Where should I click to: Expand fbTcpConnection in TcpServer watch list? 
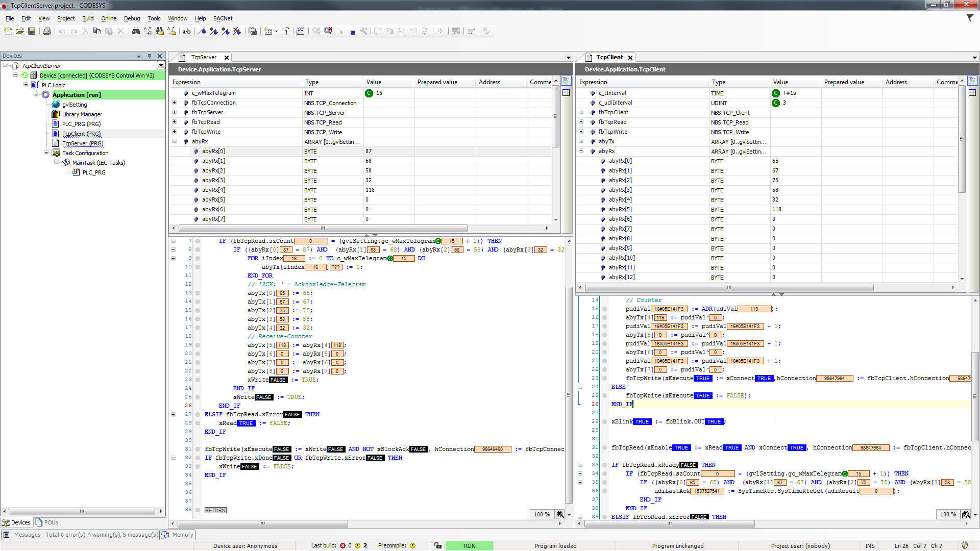(174, 103)
